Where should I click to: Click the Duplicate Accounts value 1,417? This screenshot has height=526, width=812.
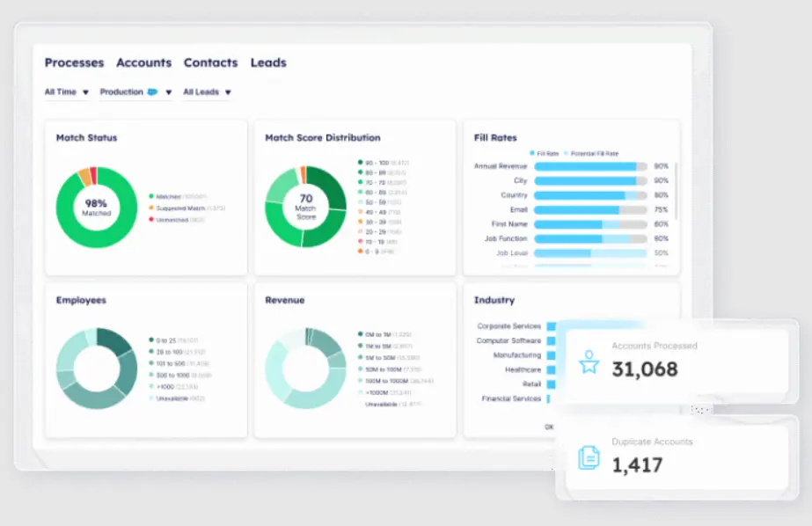click(637, 465)
